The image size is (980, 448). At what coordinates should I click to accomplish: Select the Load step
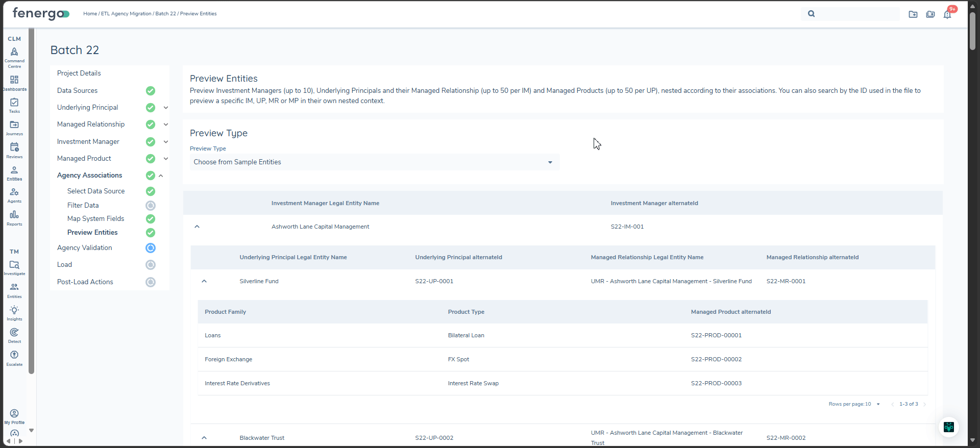[65, 265]
